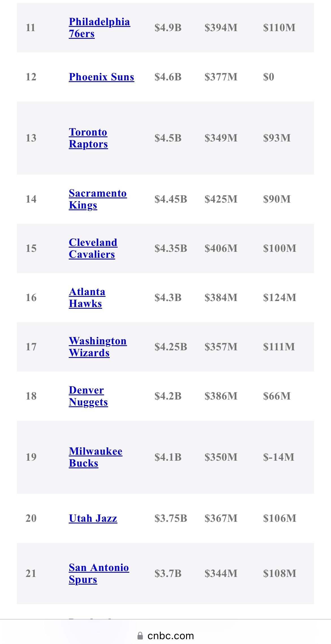Click the Utah Jazz link
Viewport: 331px width, 644px height.
coord(93,518)
